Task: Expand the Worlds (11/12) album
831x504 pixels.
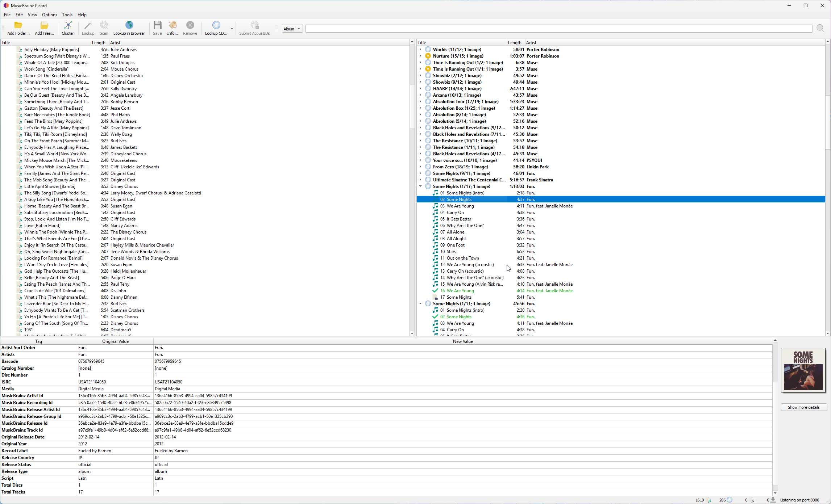Action: click(420, 50)
